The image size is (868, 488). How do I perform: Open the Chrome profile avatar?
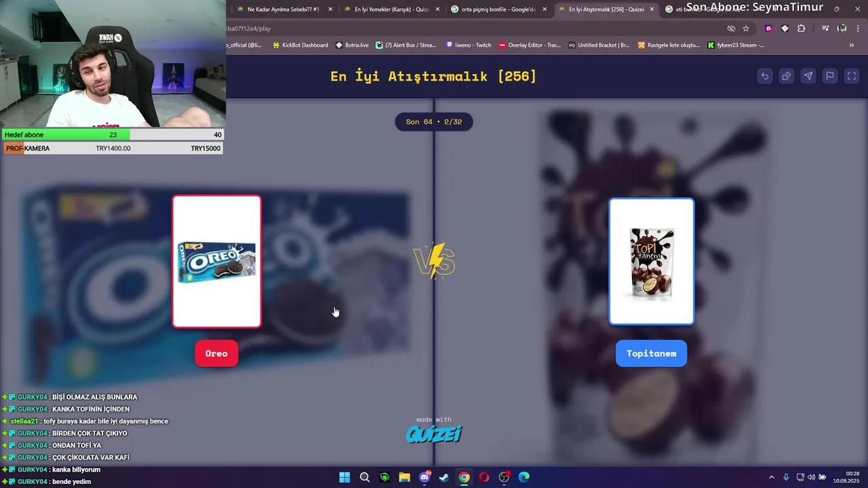click(x=842, y=28)
